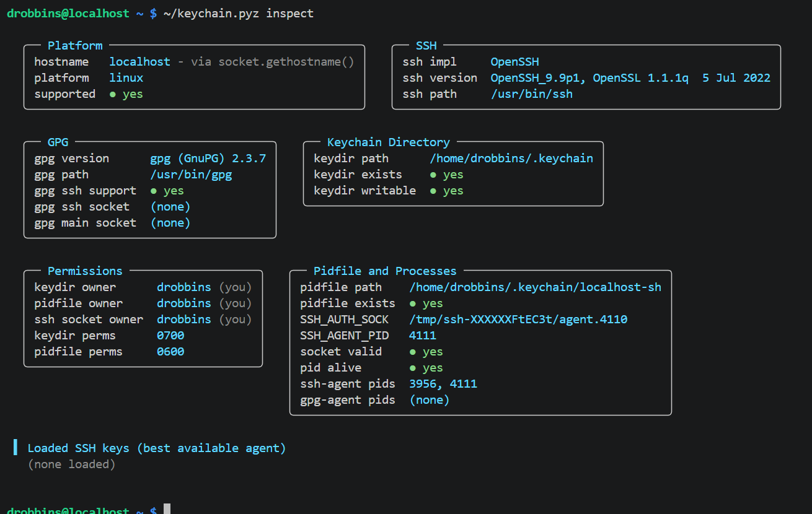The width and height of the screenshot is (812, 514).
Task: Select the "SSH" panel title
Action: tap(426, 46)
